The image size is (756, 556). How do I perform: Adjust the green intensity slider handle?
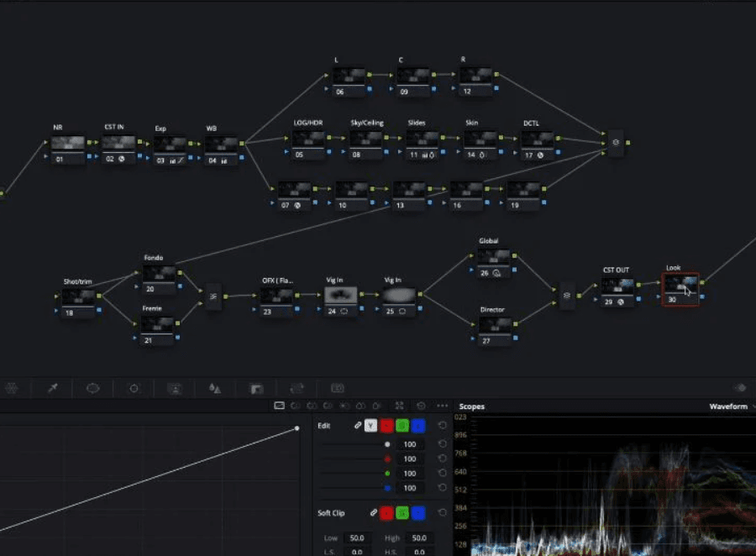[387, 474]
